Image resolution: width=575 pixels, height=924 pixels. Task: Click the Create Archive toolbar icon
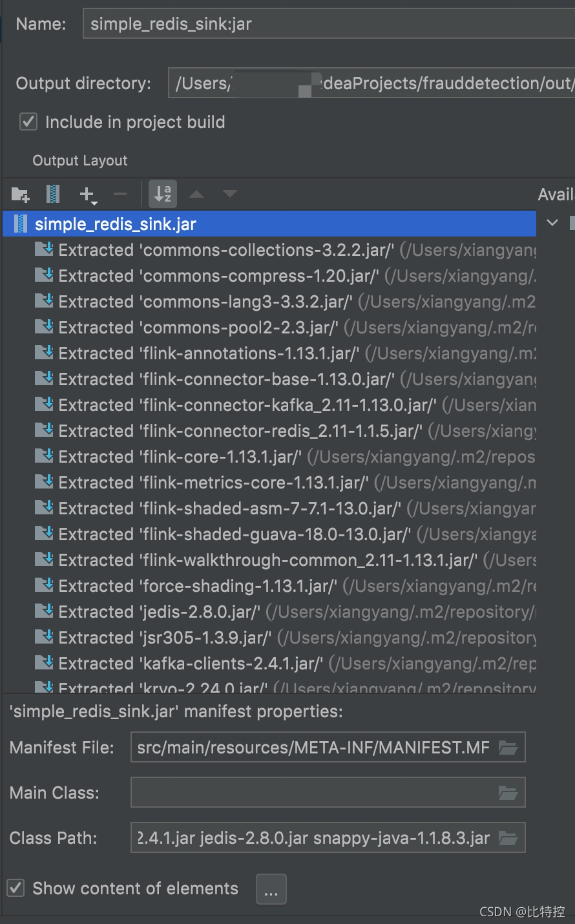tap(53, 194)
